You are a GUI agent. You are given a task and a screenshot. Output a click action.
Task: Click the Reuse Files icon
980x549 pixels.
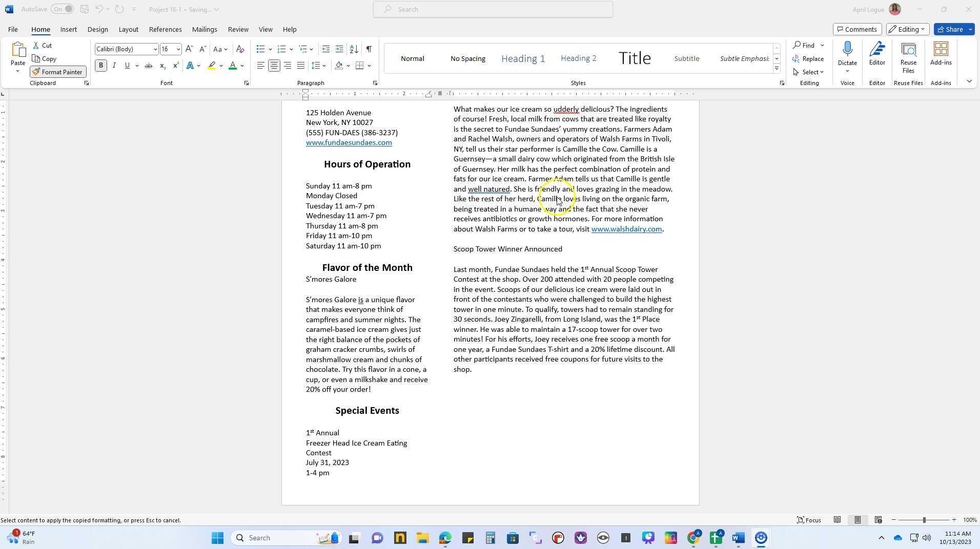(x=908, y=57)
